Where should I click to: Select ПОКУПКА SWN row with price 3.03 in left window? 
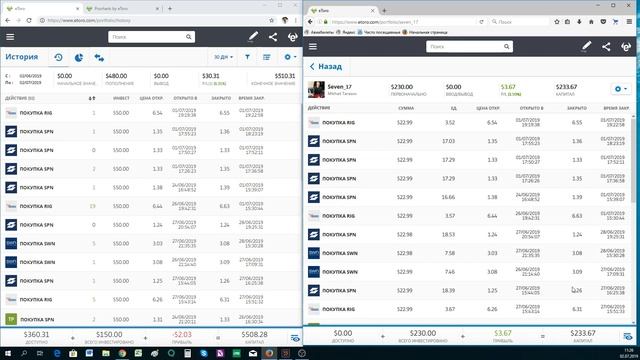pyautogui.click(x=151, y=244)
